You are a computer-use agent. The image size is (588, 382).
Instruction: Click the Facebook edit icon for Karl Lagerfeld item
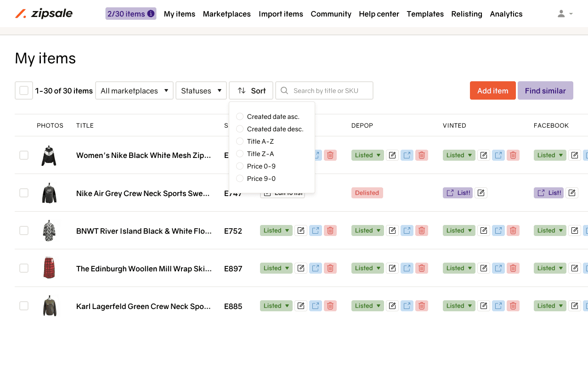pyautogui.click(x=574, y=306)
